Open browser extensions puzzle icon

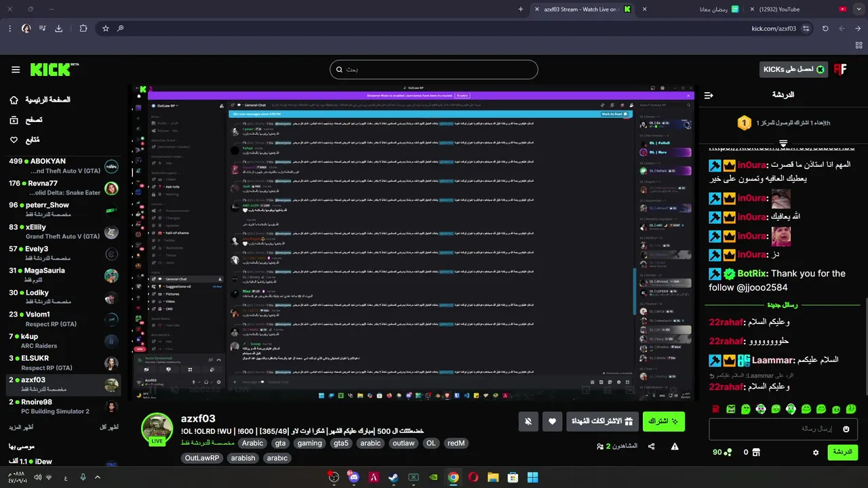pyautogui.click(x=83, y=28)
